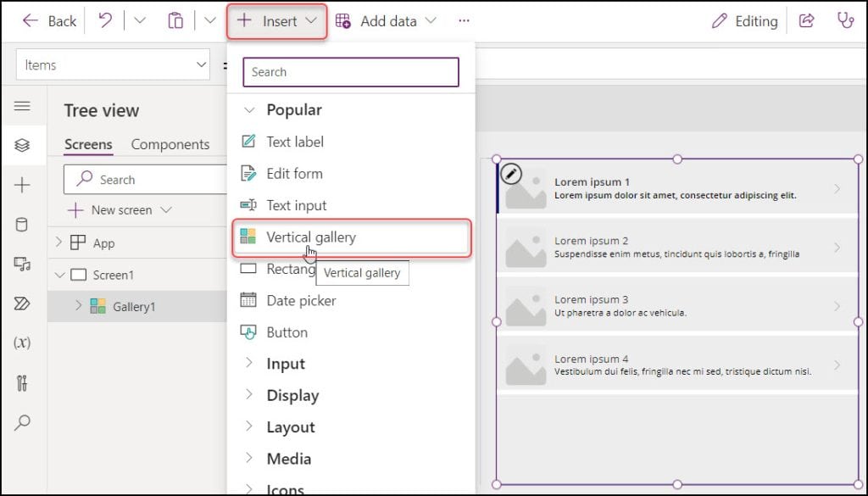Click the Lorem ipsum 3 title text

tap(591, 299)
